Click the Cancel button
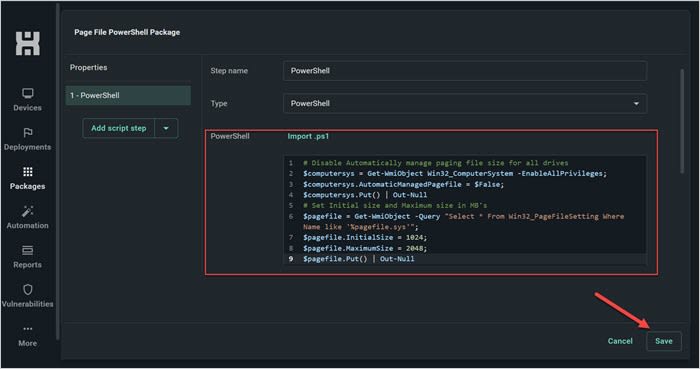 (620, 341)
